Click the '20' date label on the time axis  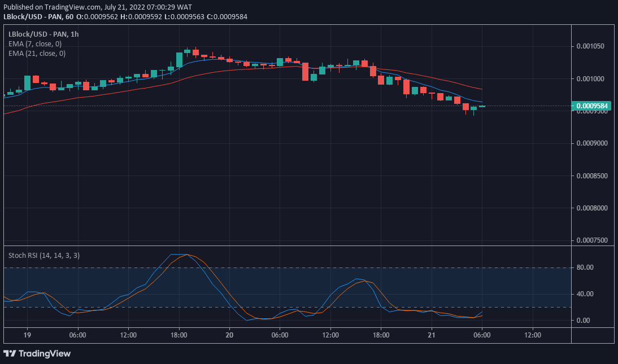coord(229,335)
